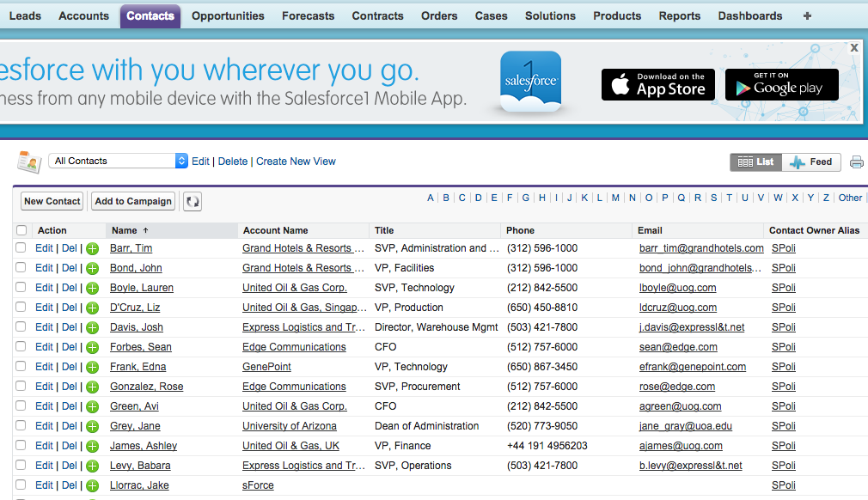Click the Add to Campaign button
This screenshot has width=868, height=500.
pos(133,201)
